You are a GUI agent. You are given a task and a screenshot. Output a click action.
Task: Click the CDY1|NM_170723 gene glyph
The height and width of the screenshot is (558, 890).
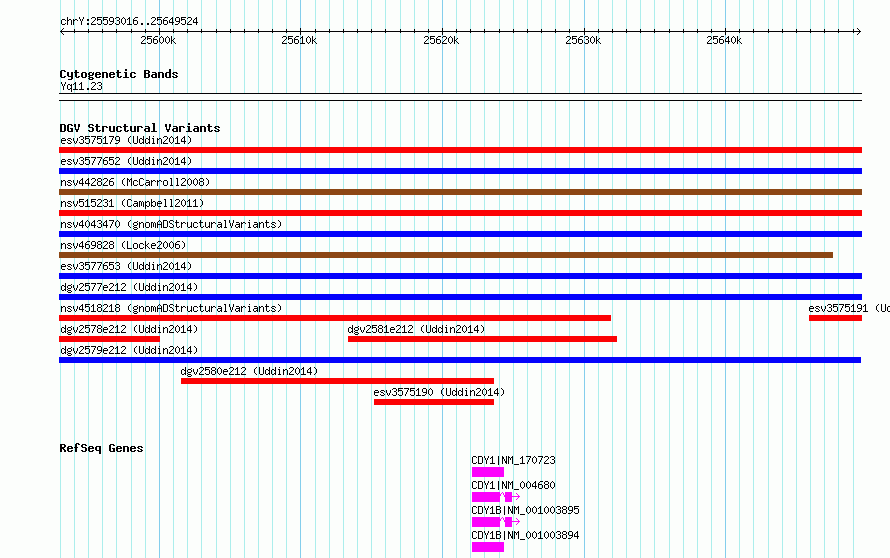pyautogui.click(x=488, y=472)
